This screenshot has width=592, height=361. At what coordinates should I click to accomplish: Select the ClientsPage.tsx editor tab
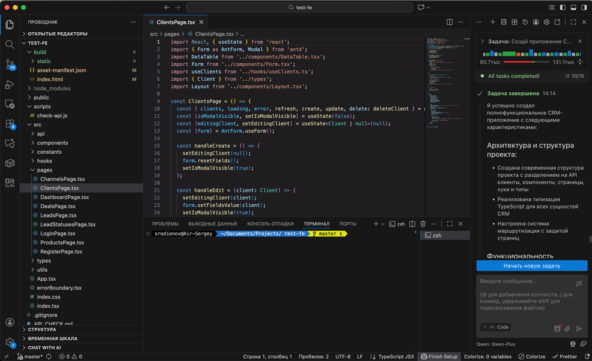tap(176, 22)
